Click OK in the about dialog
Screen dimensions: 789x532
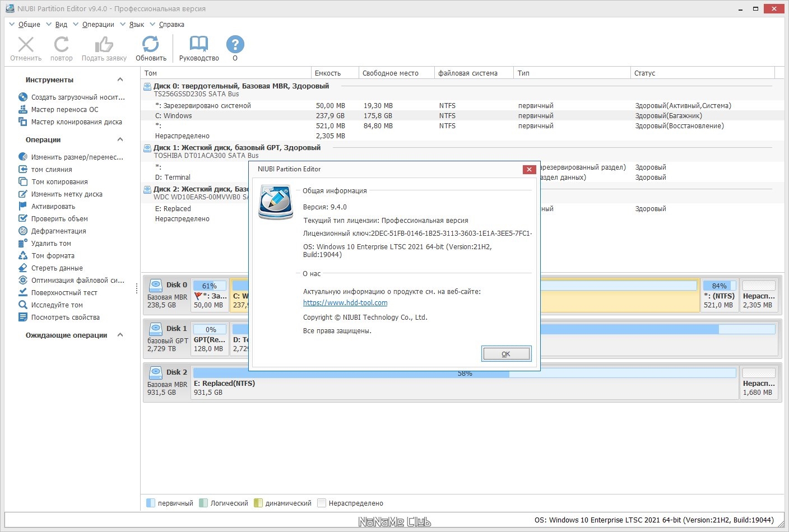(x=506, y=354)
